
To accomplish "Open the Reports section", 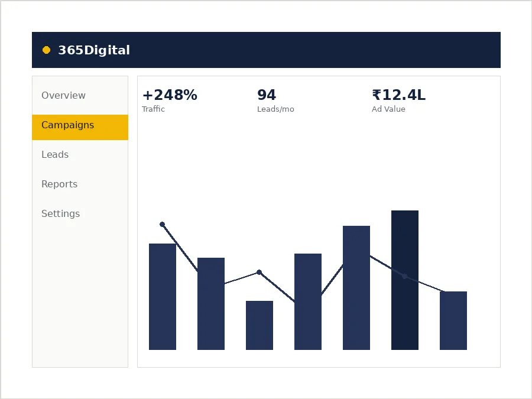I will [x=80, y=184].
